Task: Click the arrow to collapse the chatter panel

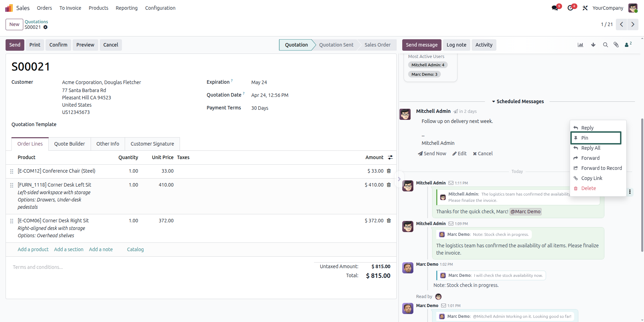Action: 399,179
